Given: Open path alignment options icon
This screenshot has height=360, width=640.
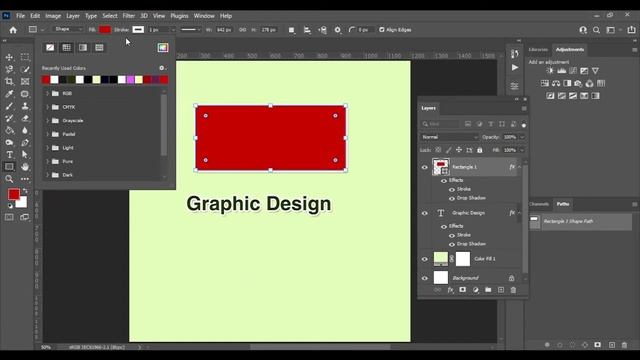Looking at the screenshot, I should [x=307, y=30].
